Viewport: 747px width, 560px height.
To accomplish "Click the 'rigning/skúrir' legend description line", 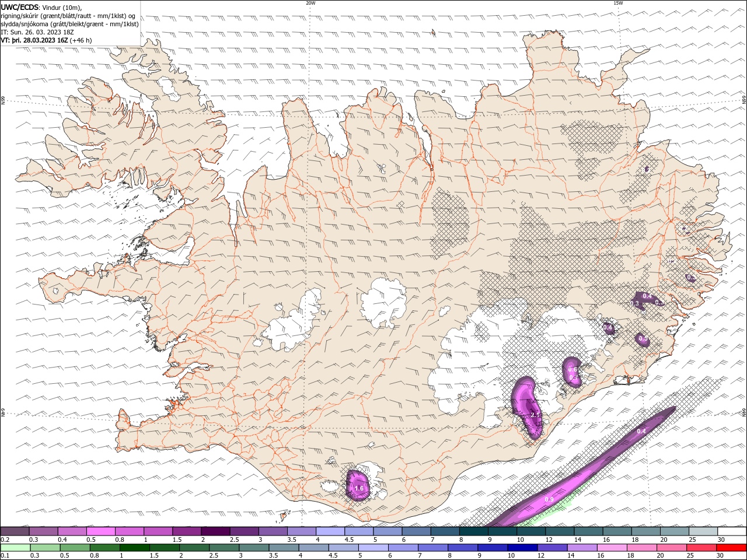I will (x=68, y=16).
